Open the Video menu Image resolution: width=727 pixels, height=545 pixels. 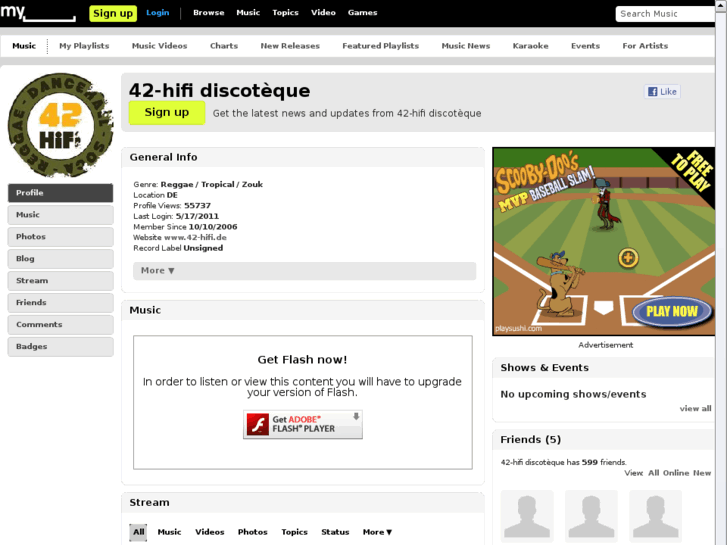tap(323, 13)
